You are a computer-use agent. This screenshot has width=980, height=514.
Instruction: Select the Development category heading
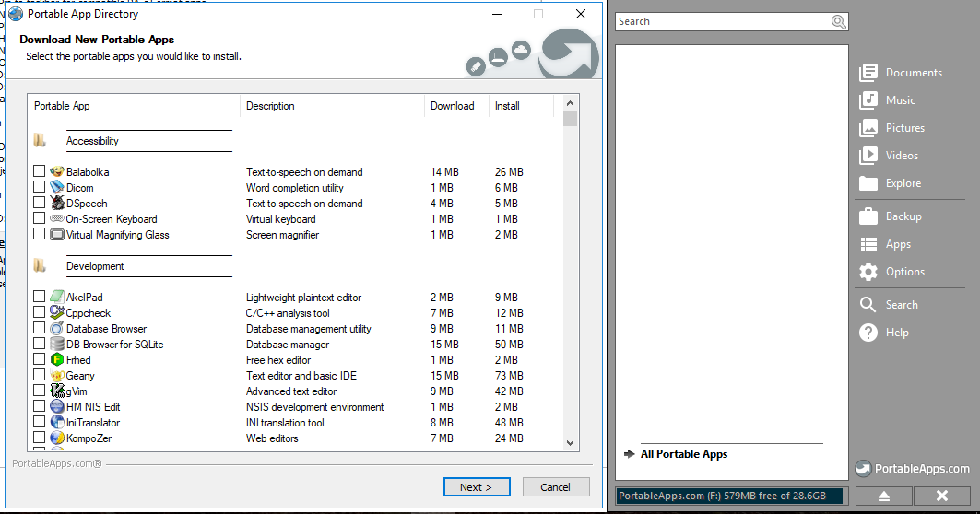pyautogui.click(x=95, y=266)
